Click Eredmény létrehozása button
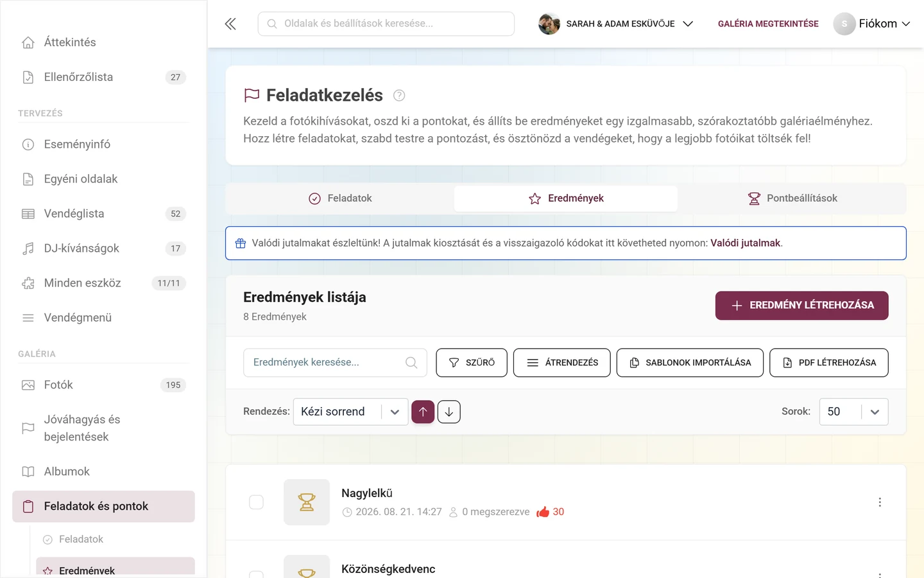The height and width of the screenshot is (578, 924). point(802,306)
